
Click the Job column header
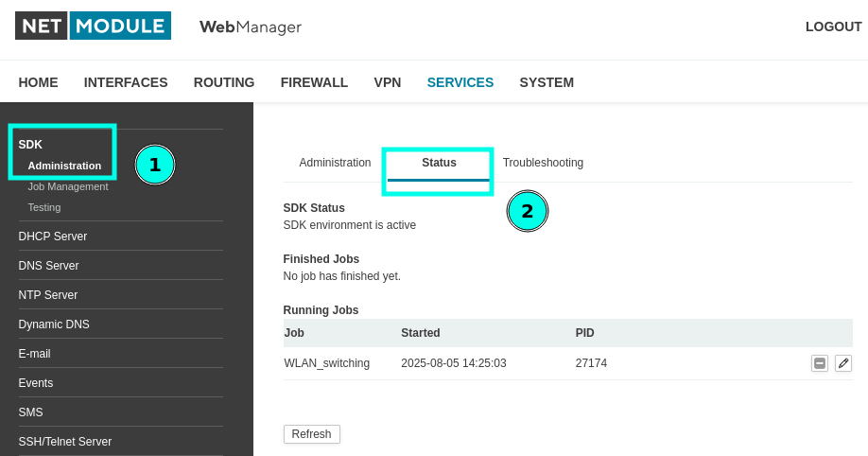tap(294, 333)
